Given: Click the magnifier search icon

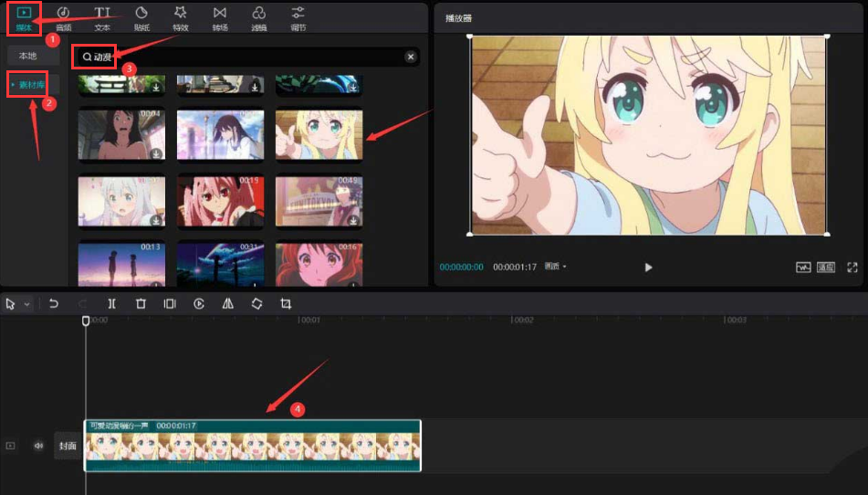Looking at the screenshot, I should tap(87, 57).
